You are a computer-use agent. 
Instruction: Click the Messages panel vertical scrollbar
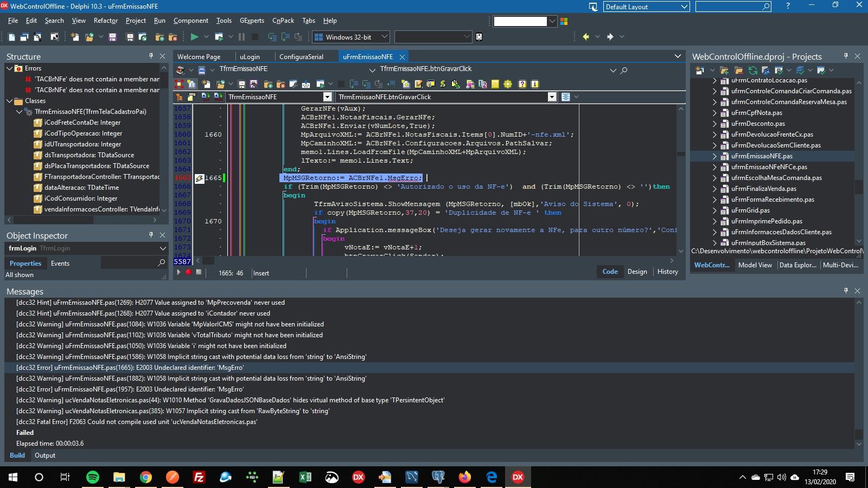[859, 373]
